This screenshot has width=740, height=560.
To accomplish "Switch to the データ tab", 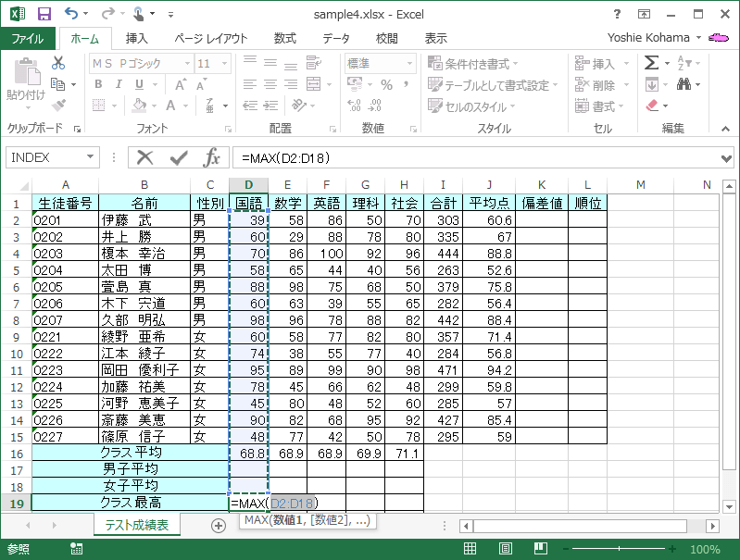I will pos(336,38).
